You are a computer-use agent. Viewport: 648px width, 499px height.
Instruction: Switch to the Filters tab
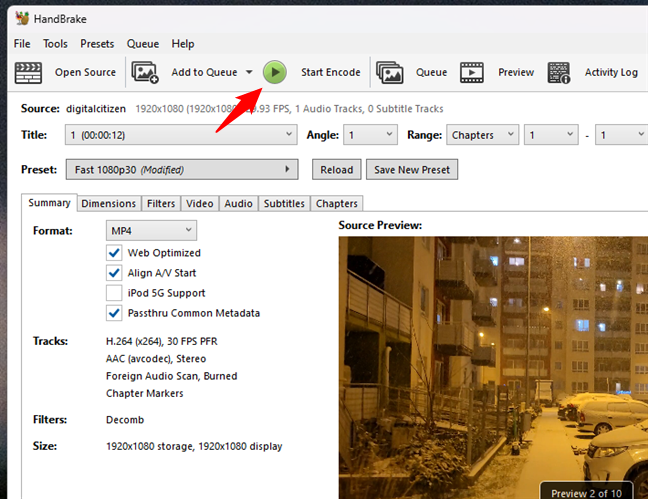(161, 203)
